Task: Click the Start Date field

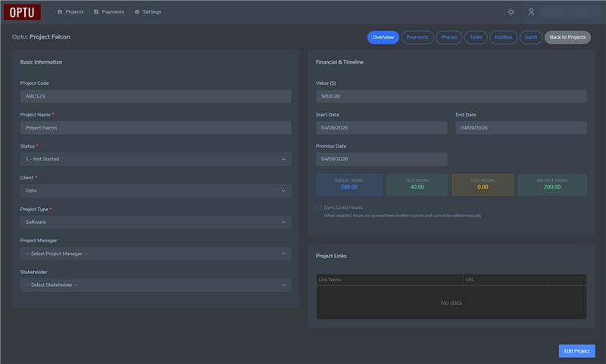Action: (x=382, y=128)
